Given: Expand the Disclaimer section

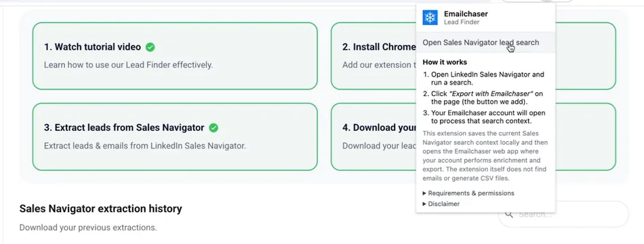Looking at the screenshot, I should (x=441, y=204).
